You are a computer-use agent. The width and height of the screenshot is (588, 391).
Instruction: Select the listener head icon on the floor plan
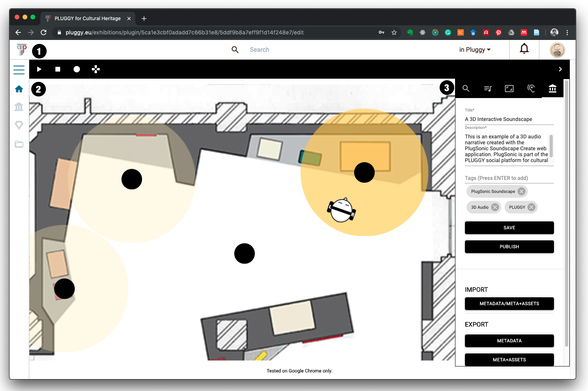(341, 210)
